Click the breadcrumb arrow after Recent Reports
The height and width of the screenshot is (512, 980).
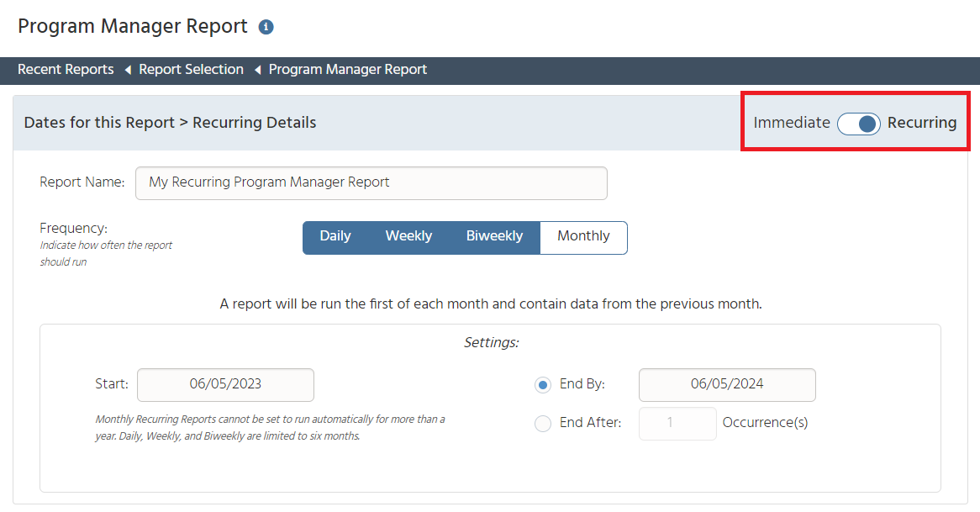click(x=127, y=69)
